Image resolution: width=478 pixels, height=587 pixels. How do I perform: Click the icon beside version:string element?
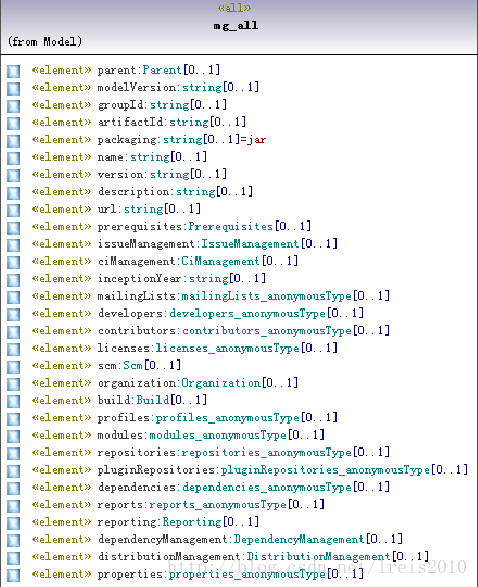click(13, 176)
